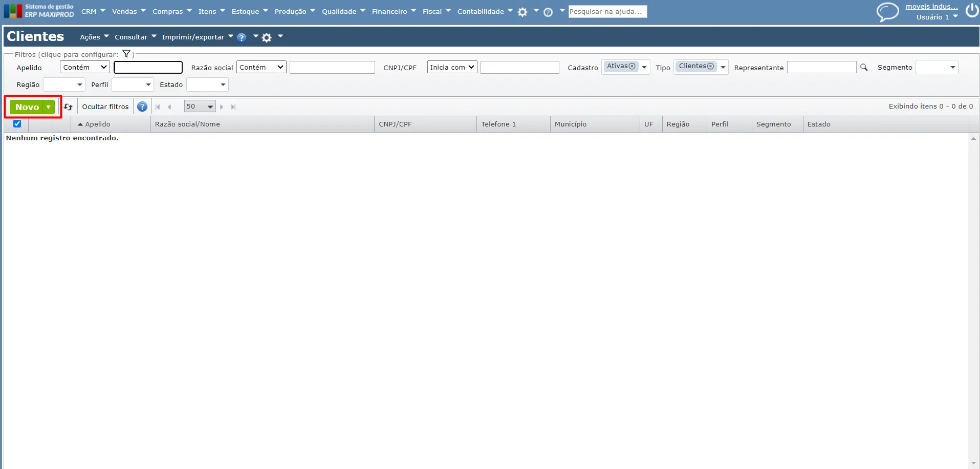The width and height of the screenshot is (980, 469).
Task: Go to previous page of results
Action: 169,107
